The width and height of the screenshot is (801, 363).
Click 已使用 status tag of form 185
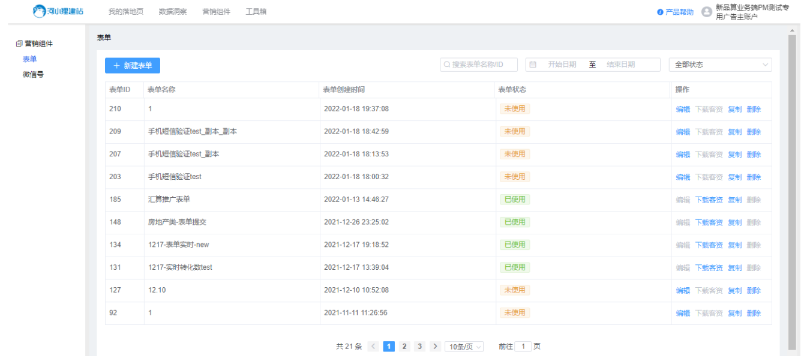tap(514, 199)
